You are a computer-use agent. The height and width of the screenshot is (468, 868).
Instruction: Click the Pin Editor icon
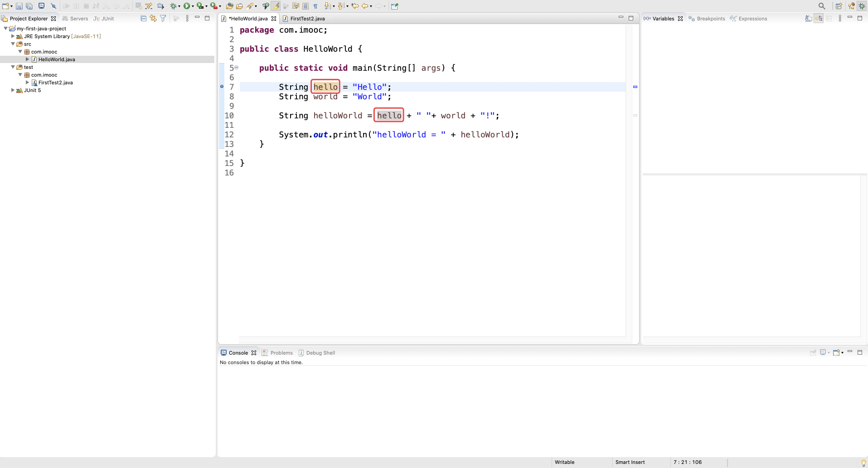pos(395,6)
